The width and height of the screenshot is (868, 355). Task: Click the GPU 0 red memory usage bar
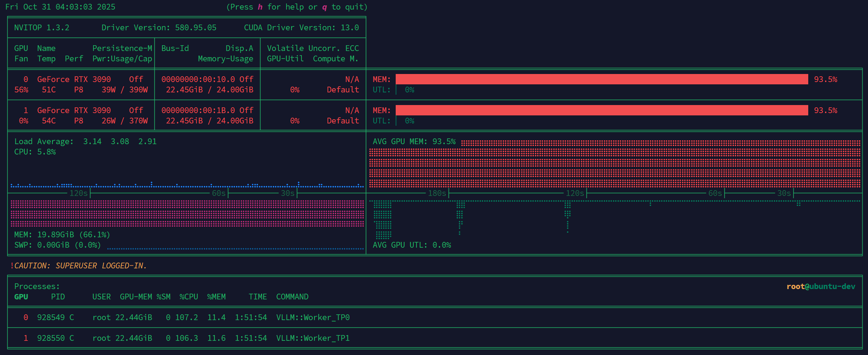pyautogui.click(x=602, y=79)
